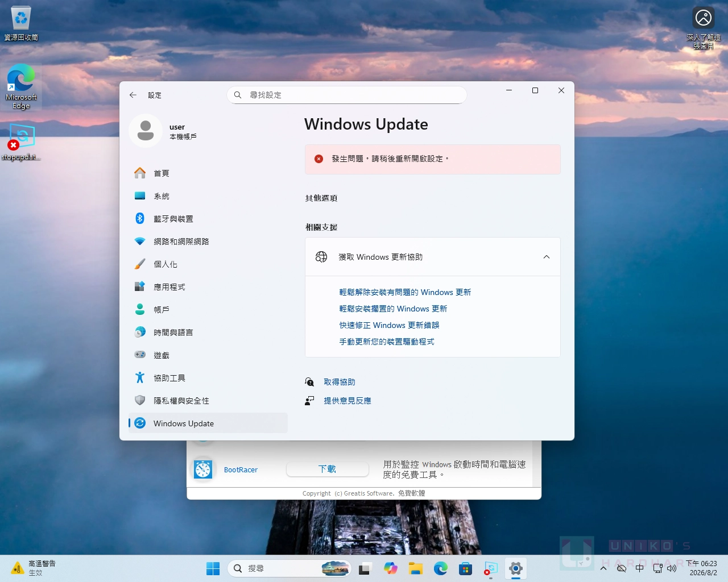Switch to the stop-update app on the taskbar
The width and height of the screenshot is (728, 582).
[x=491, y=568]
